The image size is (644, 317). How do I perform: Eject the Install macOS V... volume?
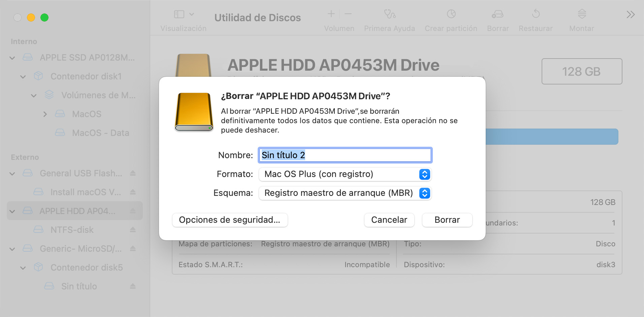point(133,192)
